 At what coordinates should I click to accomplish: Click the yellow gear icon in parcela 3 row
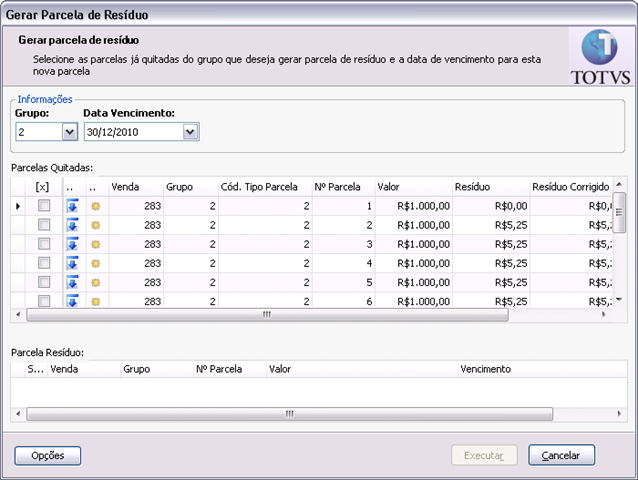tap(96, 244)
